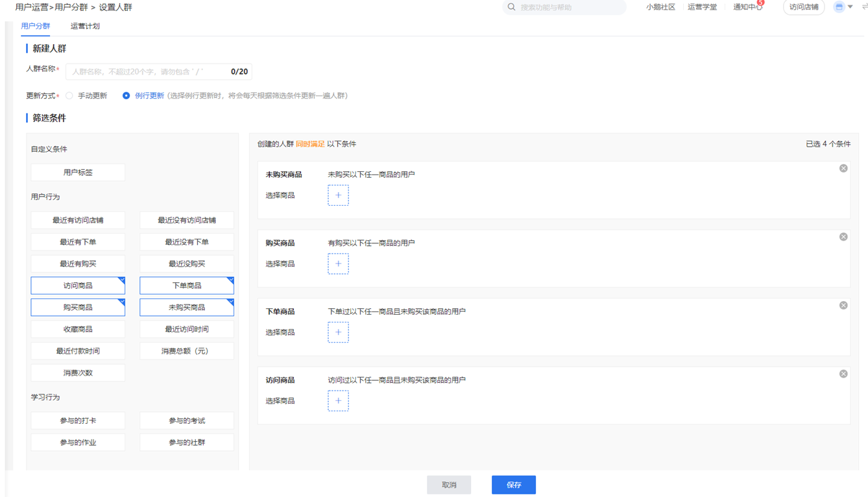868x497 pixels.
Task: Remove the 下单商品 condition with its X icon
Action: (843, 305)
